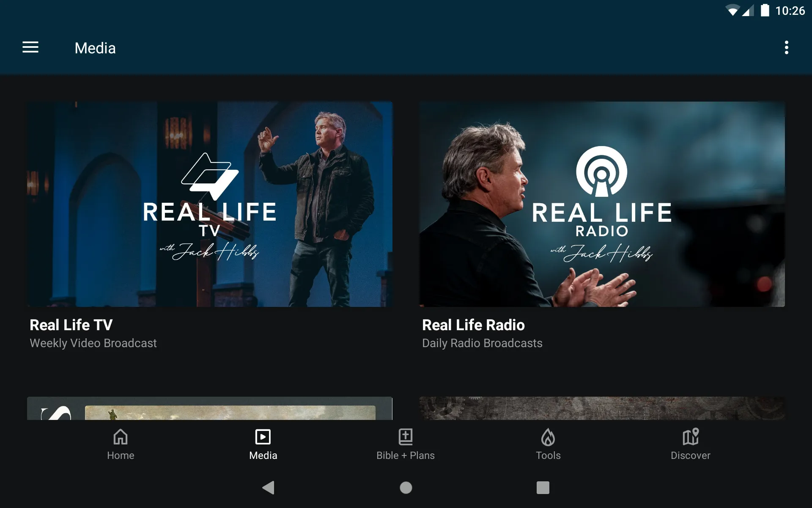
Task: Open Discover section in navbar
Action: (690, 444)
